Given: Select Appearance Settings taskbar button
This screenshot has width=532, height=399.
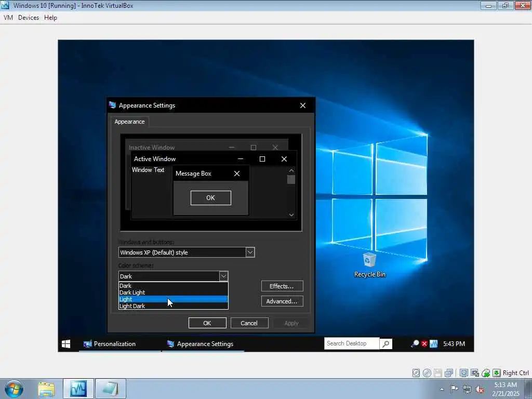Looking at the screenshot, I should tap(203, 344).
